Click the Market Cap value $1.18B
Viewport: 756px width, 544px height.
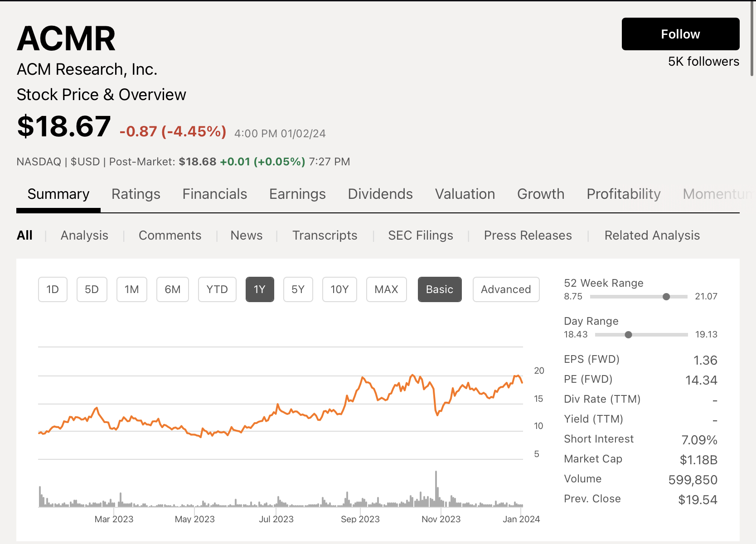pos(698,460)
